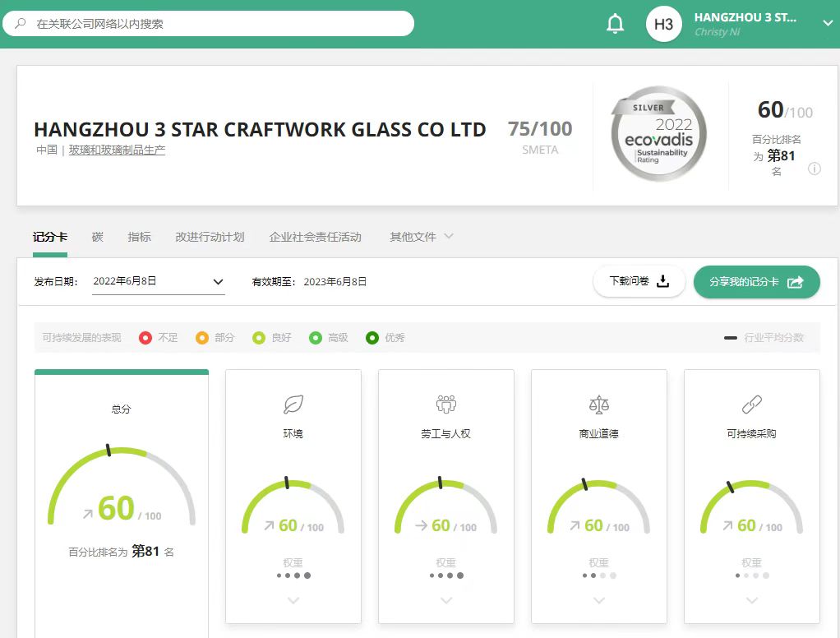Click the Environment leaf icon
This screenshot has height=638, width=840.
point(293,404)
